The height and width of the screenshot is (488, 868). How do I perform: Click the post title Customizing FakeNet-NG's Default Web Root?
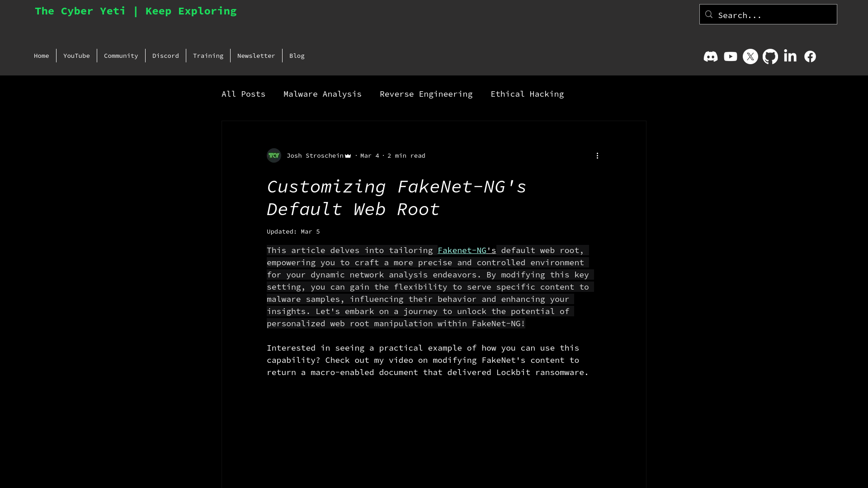[x=396, y=198]
